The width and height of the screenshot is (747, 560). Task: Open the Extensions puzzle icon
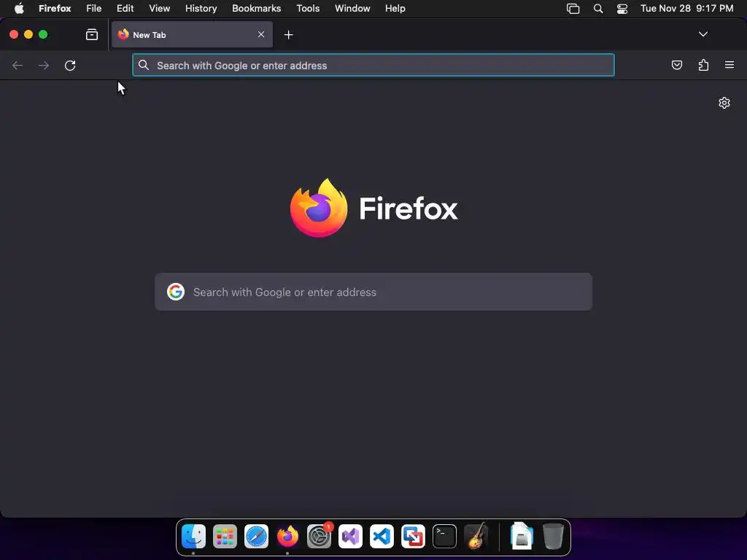pyautogui.click(x=703, y=65)
